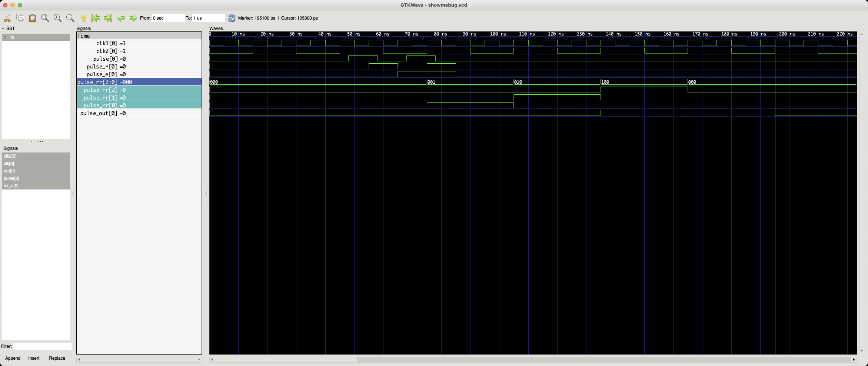
Task: Click the Signals pane scrollbar left arrow
Action: (79, 359)
